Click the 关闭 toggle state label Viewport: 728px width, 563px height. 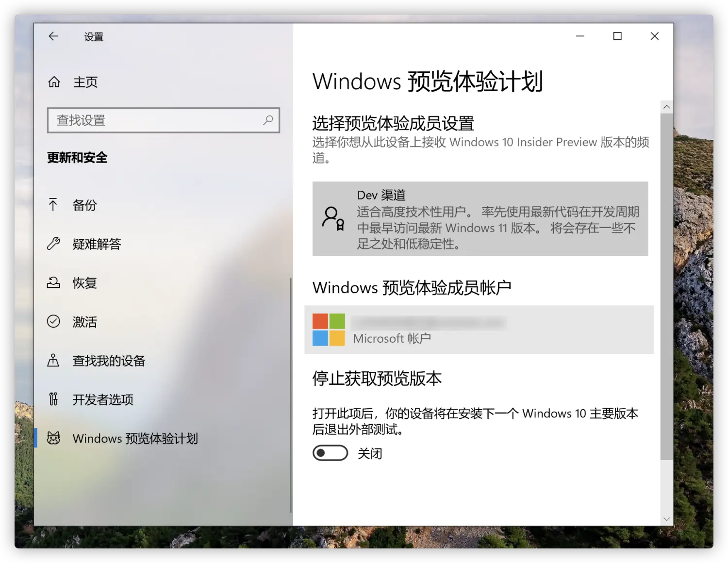pos(370,453)
